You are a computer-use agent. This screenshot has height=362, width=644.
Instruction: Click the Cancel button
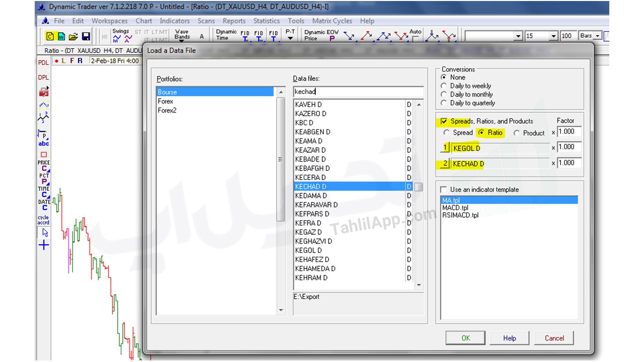click(x=554, y=338)
